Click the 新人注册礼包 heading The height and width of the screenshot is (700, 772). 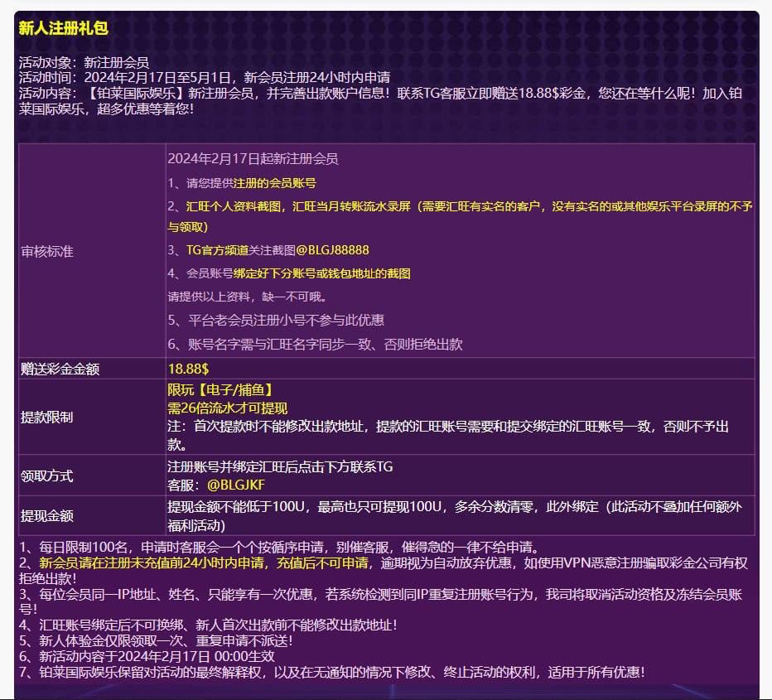(x=64, y=28)
